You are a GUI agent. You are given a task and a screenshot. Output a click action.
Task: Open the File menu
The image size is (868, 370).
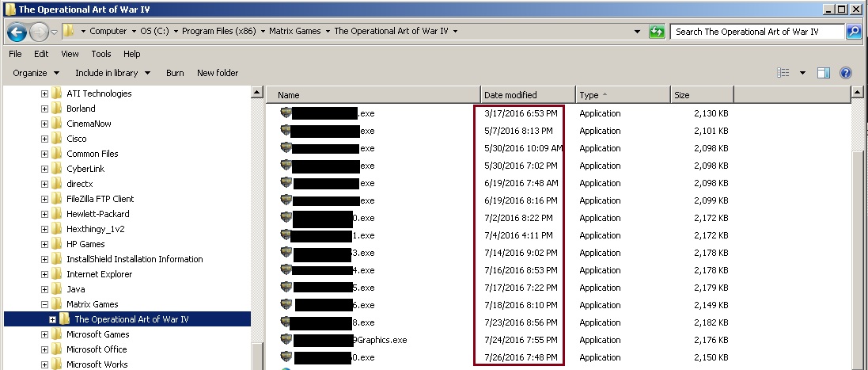point(16,54)
